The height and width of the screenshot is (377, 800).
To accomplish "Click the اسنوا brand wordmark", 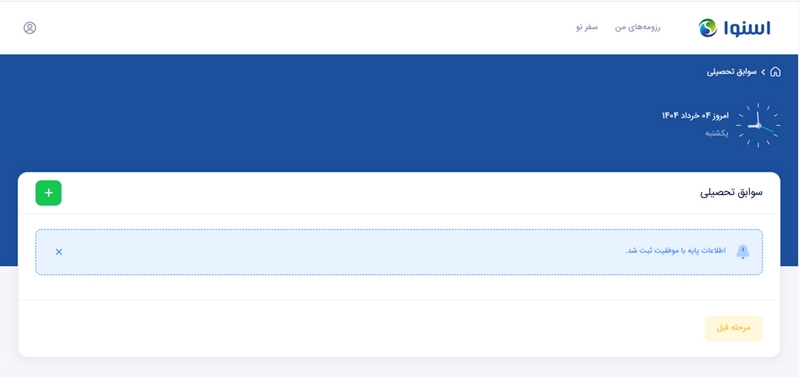I will (x=747, y=28).
